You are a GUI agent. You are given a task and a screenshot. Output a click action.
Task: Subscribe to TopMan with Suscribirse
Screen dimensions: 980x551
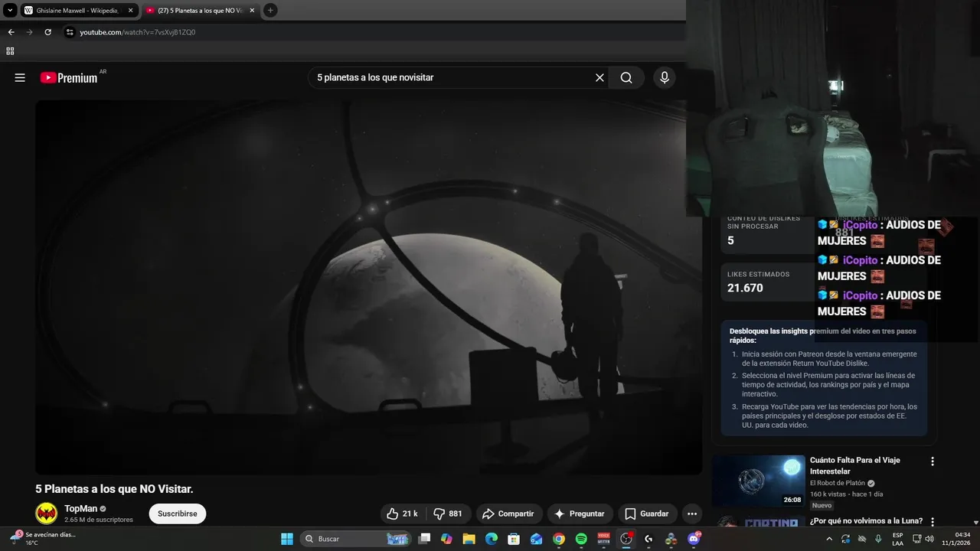coord(178,514)
